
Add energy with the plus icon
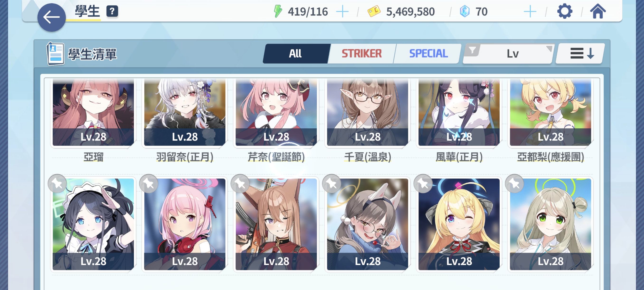click(x=342, y=11)
